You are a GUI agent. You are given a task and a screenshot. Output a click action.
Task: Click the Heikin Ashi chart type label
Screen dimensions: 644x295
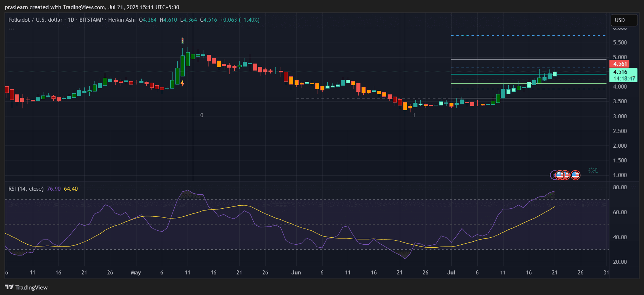click(x=122, y=20)
